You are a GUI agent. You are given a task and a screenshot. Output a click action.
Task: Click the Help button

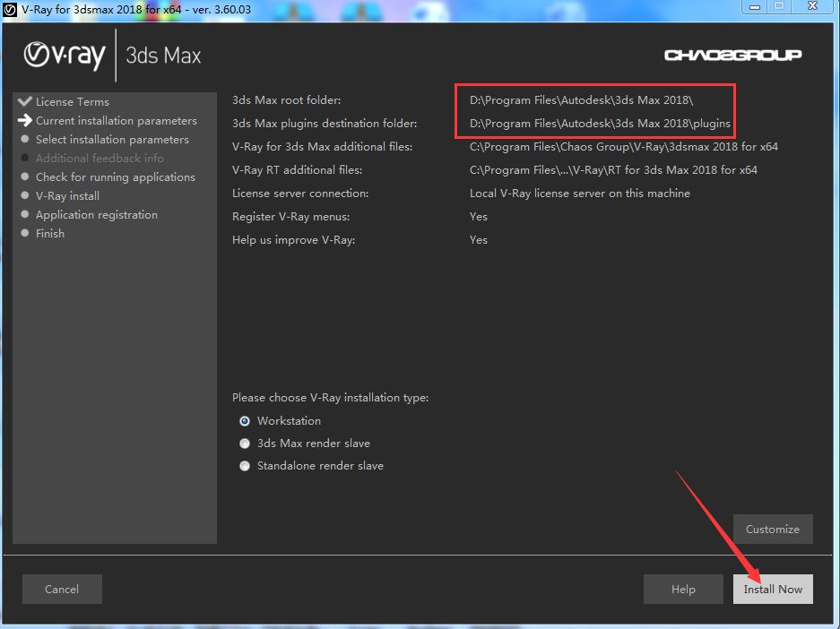tap(683, 589)
